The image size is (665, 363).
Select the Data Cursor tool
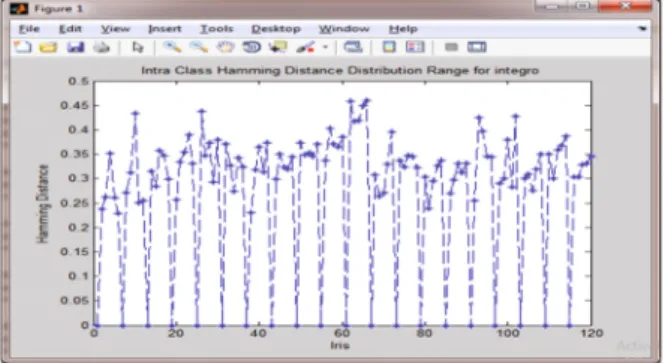click(x=278, y=47)
